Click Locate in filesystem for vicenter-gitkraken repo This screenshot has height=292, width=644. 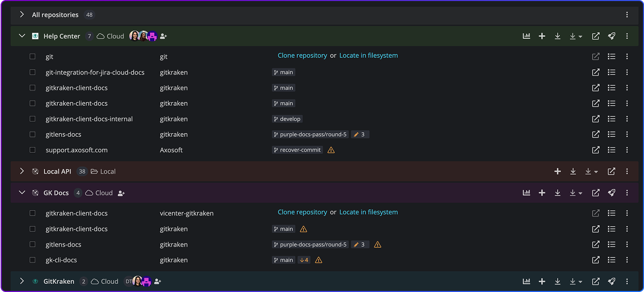(x=368, y=212)
